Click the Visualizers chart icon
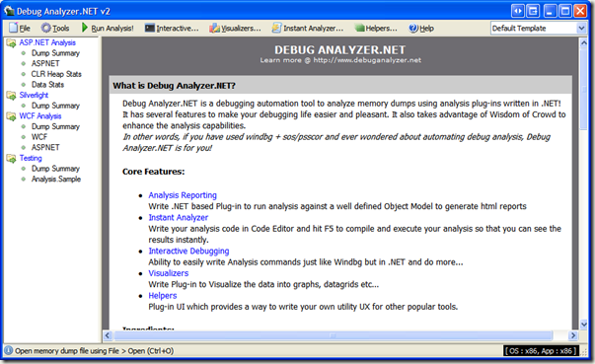The image size is (595, 364). pyautogui.click(x=214, y=28)
